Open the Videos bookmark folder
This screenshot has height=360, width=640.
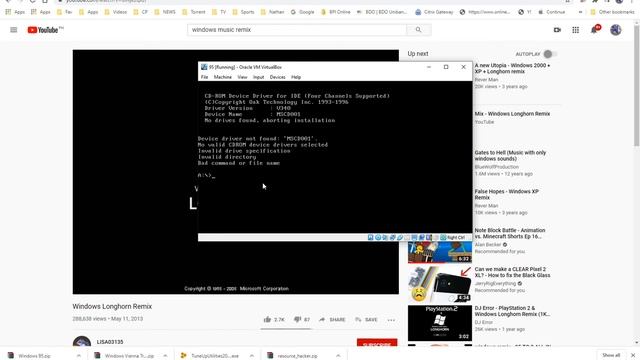pos(116,12)
